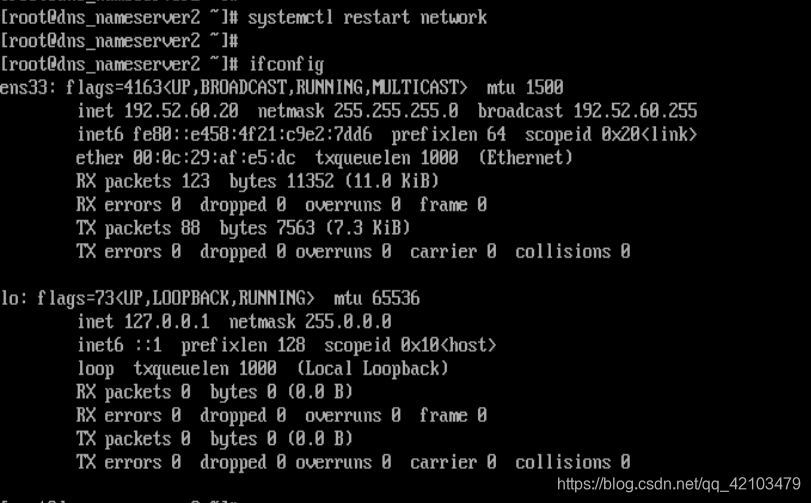
Task: Click the loopback address 127.0.0.1
Action: tap(167, 322)
